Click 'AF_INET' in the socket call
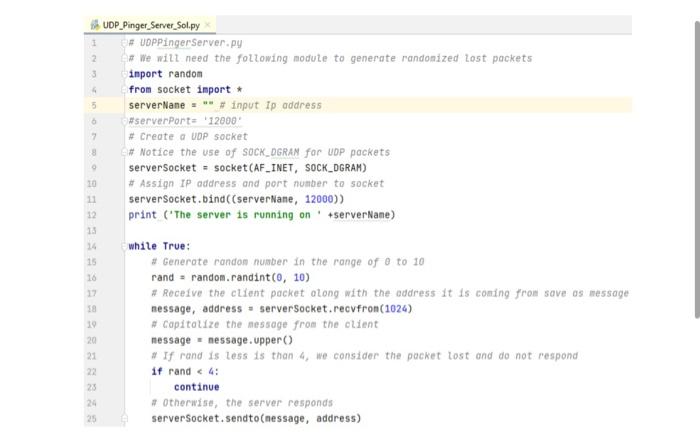The height and width of the screenshot is (448, 700). (x=273, y=168)
